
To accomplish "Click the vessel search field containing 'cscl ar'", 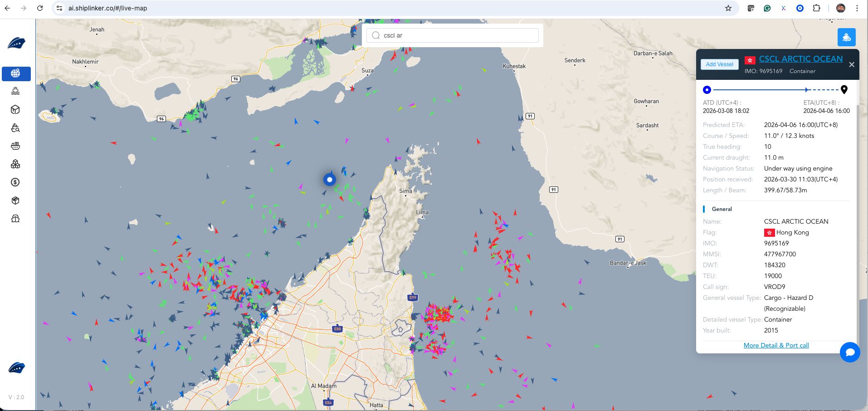I will (453, 35).
